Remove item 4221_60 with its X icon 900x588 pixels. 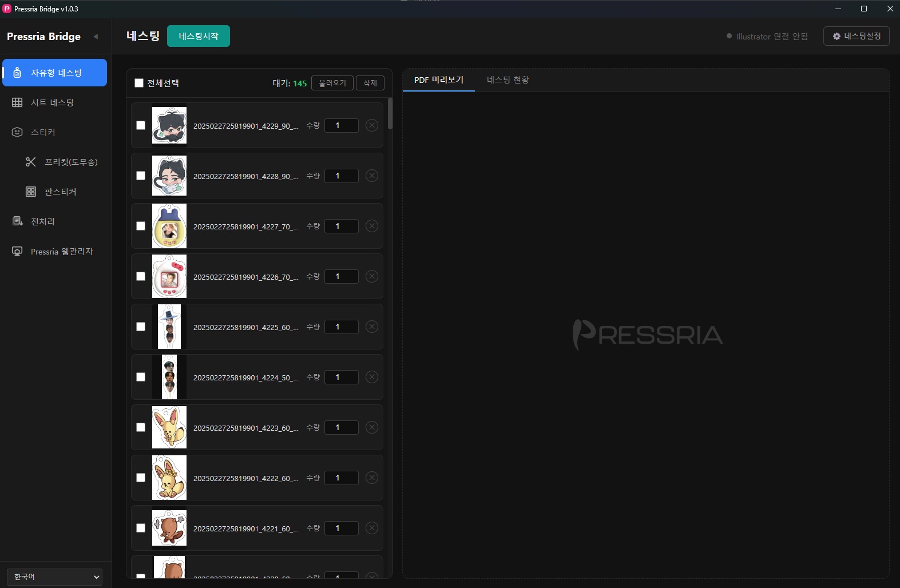click(x=372, y=528)
